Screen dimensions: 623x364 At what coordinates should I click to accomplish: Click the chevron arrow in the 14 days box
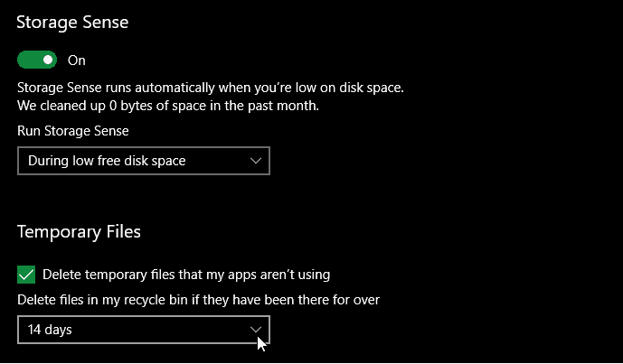(256, 330)
